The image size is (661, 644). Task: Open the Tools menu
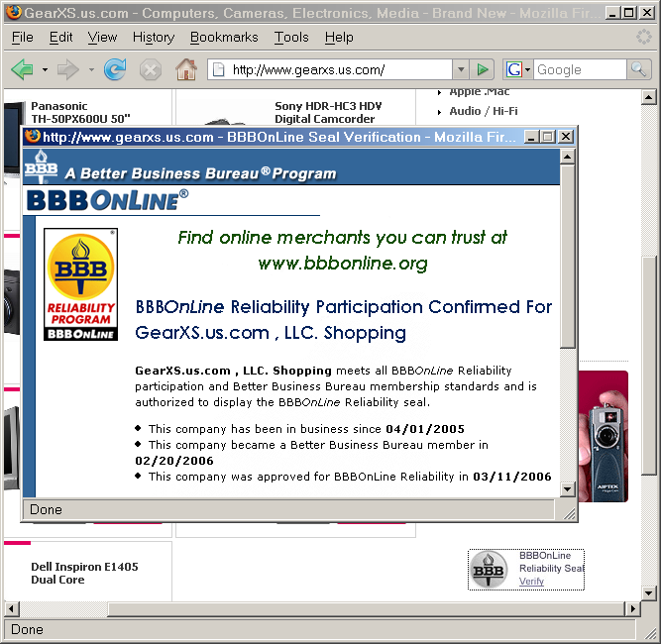[x=291, y=38]
